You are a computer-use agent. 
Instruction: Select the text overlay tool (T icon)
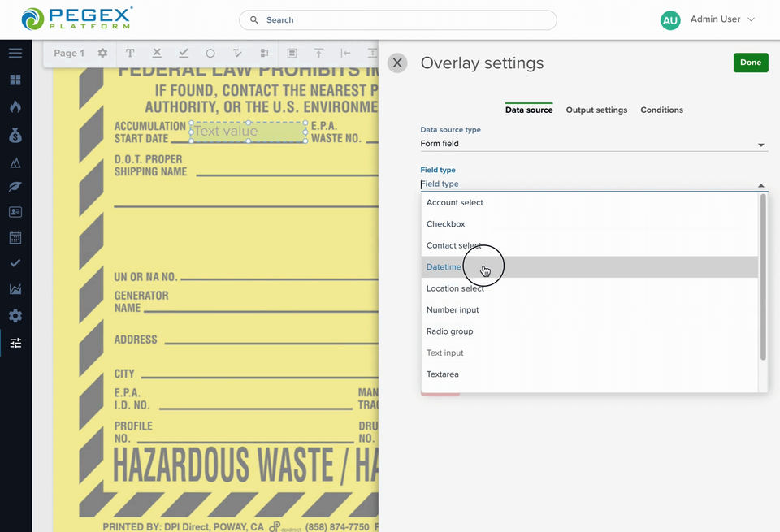pyautogui.click(x=130, y=53)
